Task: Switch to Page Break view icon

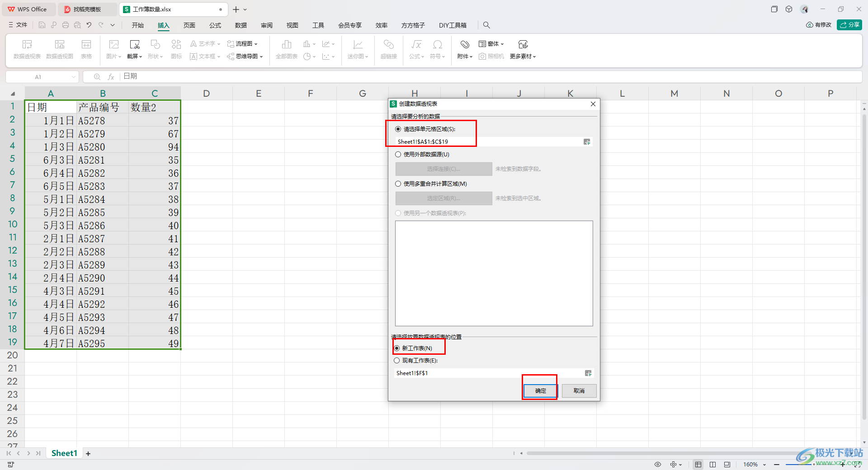Action: click(x=713, y=465)
